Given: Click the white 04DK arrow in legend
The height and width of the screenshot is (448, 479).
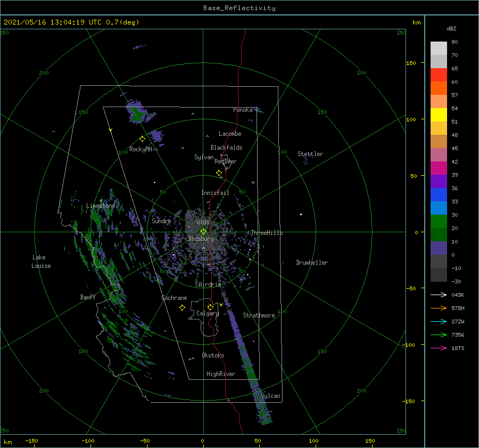Looking at the screenshot, I should coord(439,295).
